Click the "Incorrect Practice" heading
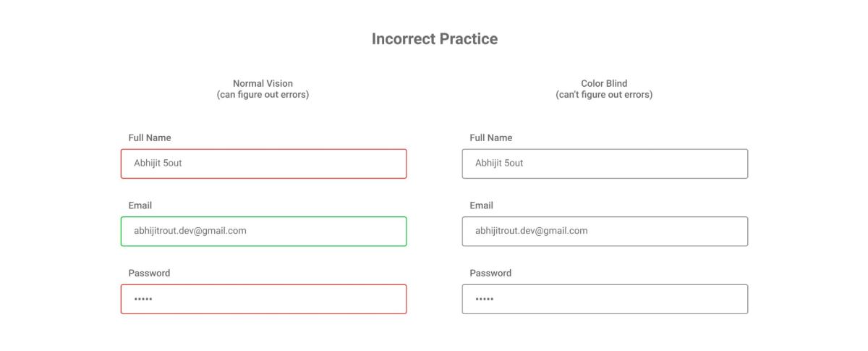 (x=435, y=39)
